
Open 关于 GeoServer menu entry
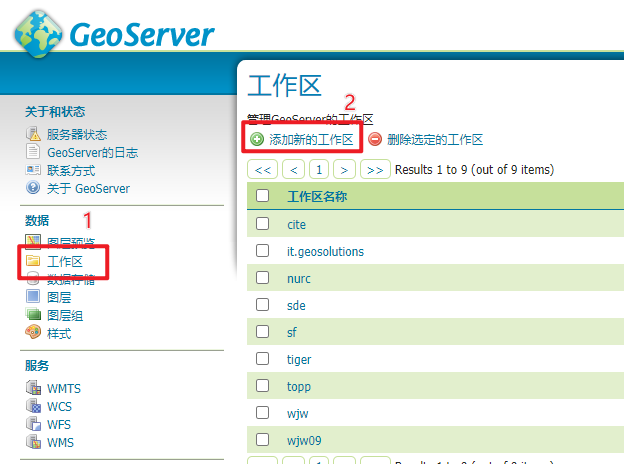coord(88,189)
